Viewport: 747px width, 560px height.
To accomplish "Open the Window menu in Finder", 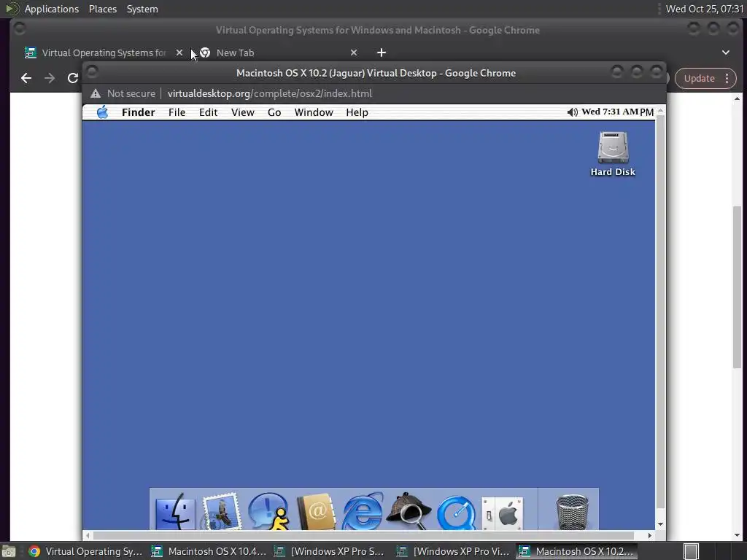I will click(x=314, y=112).
